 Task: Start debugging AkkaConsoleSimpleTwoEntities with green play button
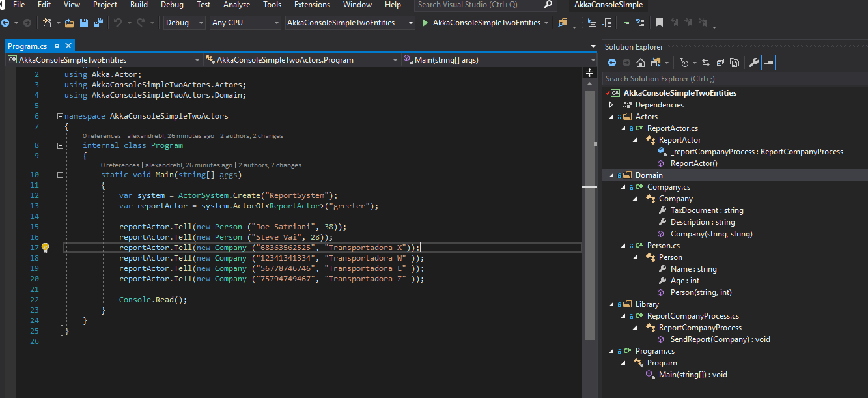click(425, 23)
